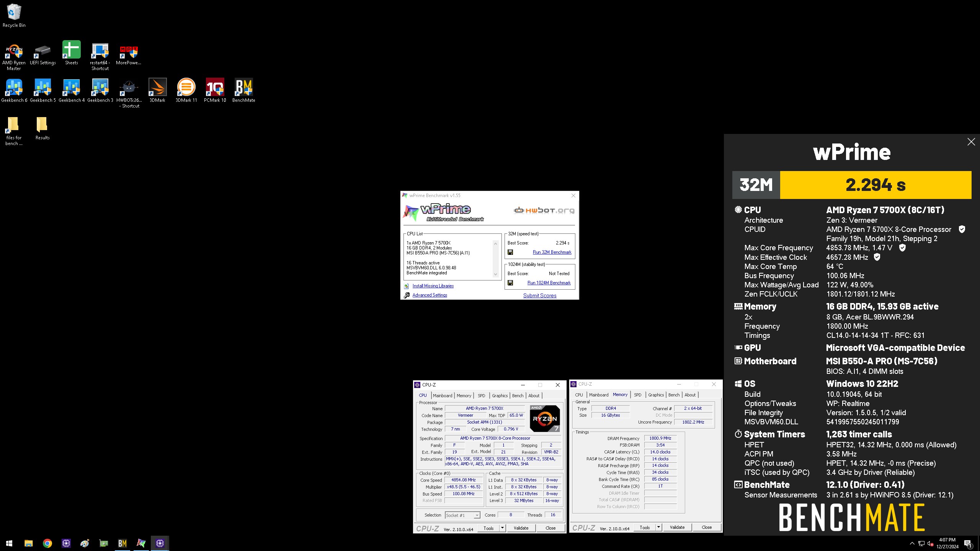The height and width of the screenshot is (551, 980).
Task: Open the Recycle Bin desktop icon
Action: tap(14, 16)
